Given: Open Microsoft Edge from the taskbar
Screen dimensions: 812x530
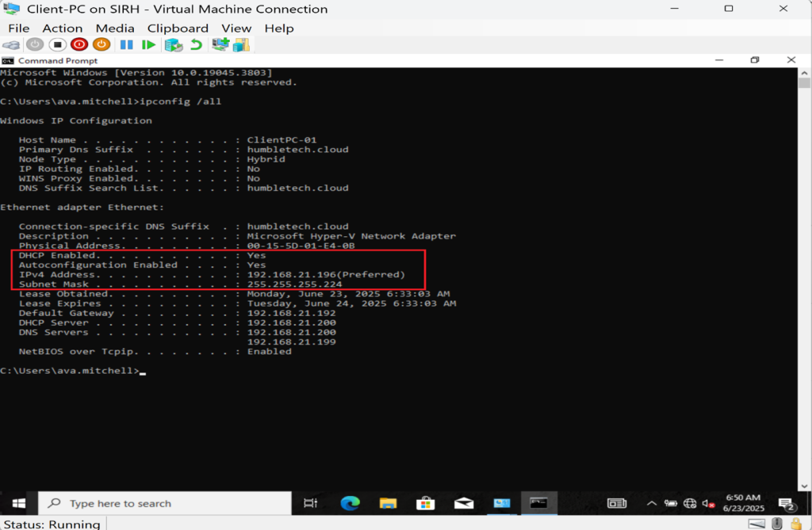Looking at the screenshot, I should tap(350, 504).
